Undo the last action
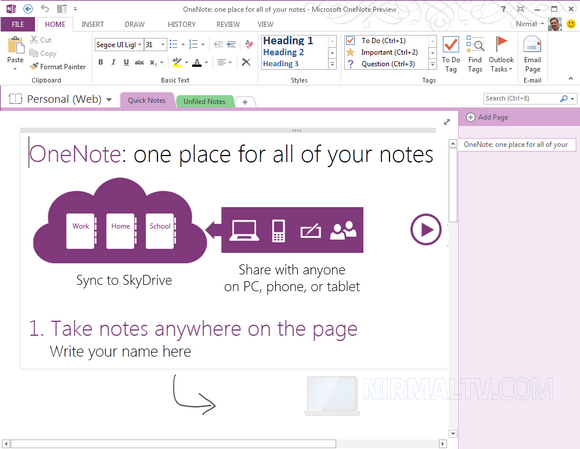The height and width of the screenshot is (449, 580). point(45,9)
